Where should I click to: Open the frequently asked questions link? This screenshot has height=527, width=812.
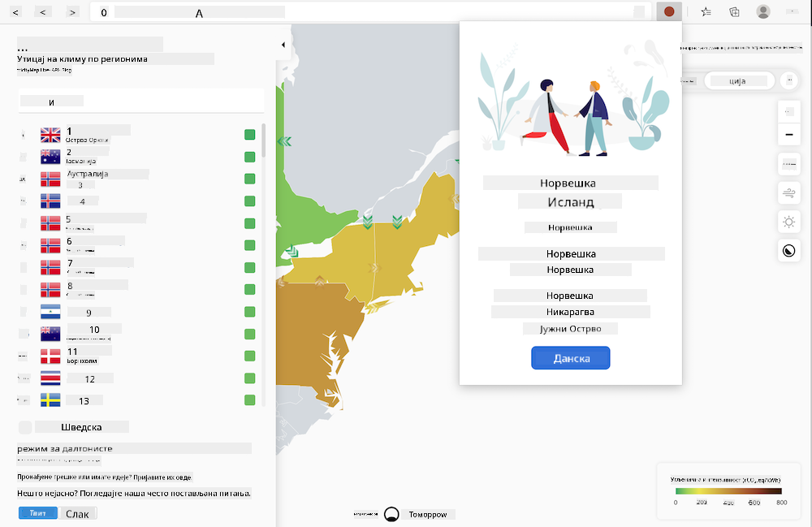(x=134, y=493)
